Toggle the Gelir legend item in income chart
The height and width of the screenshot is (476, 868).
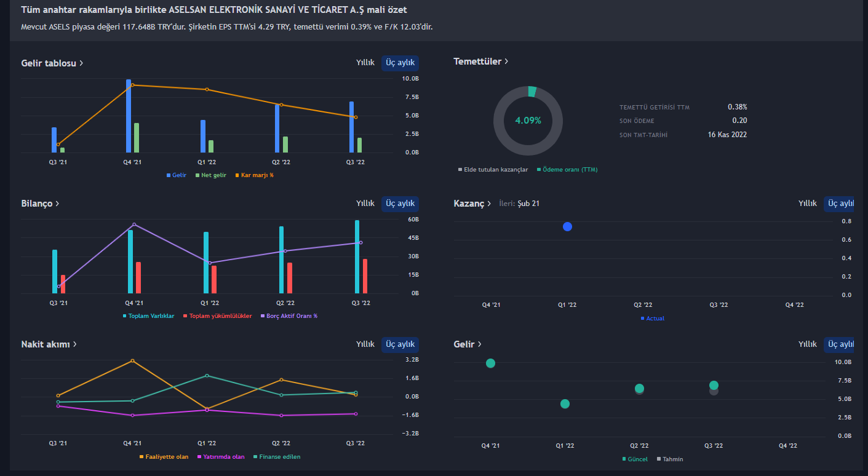point(177,175)
